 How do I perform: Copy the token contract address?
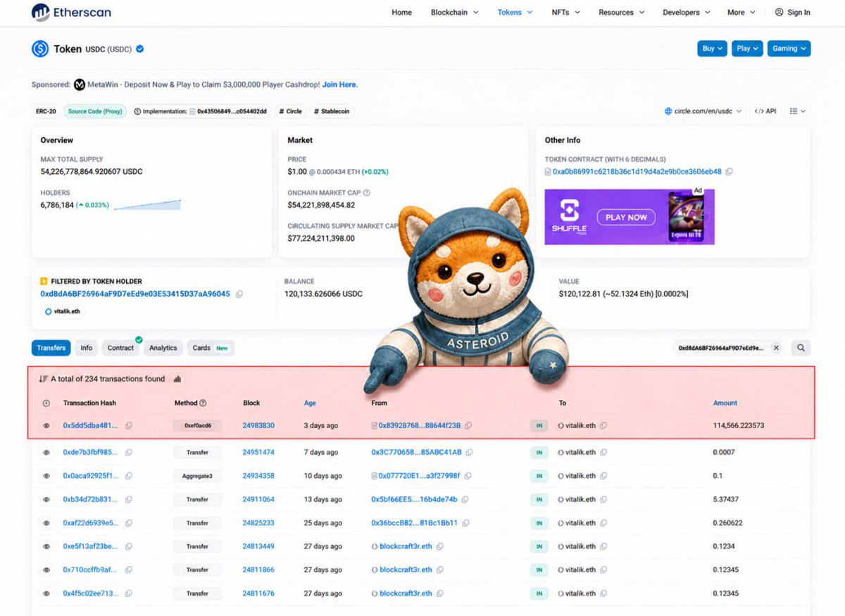point(729,171)
